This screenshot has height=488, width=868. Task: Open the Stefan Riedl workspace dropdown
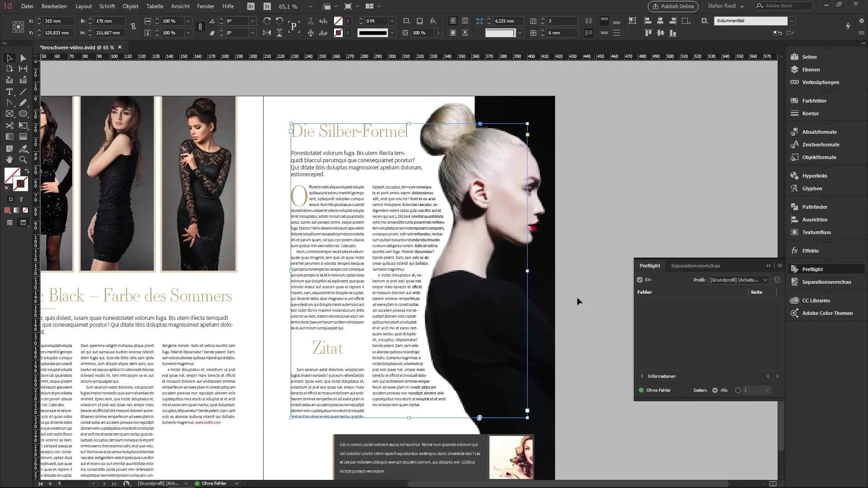[725, 6]
